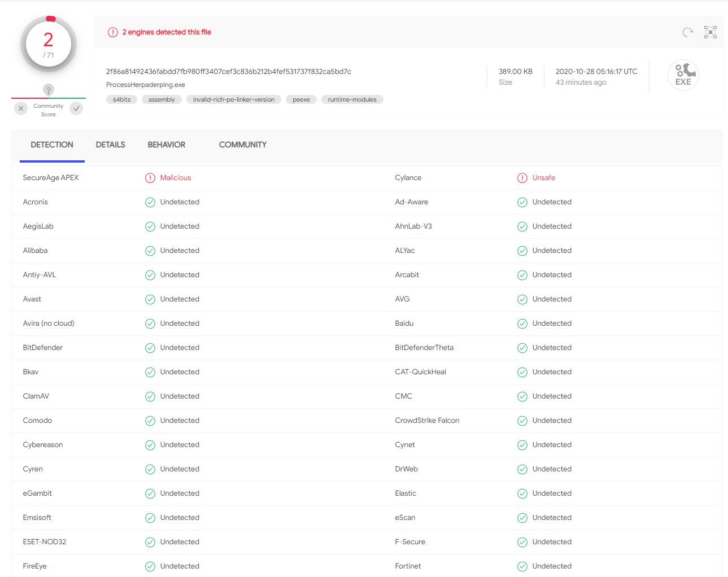This screenshot has width=728, height=577.
Task: Click '2 engines detected this file' message
Action: click(x=167, y=32)
